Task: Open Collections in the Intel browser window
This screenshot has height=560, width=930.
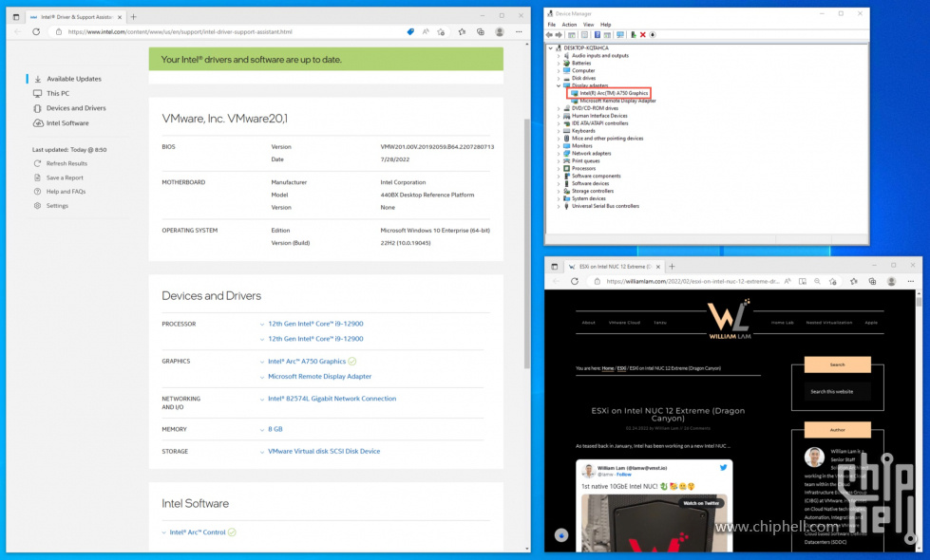Action: coord(481,32)
